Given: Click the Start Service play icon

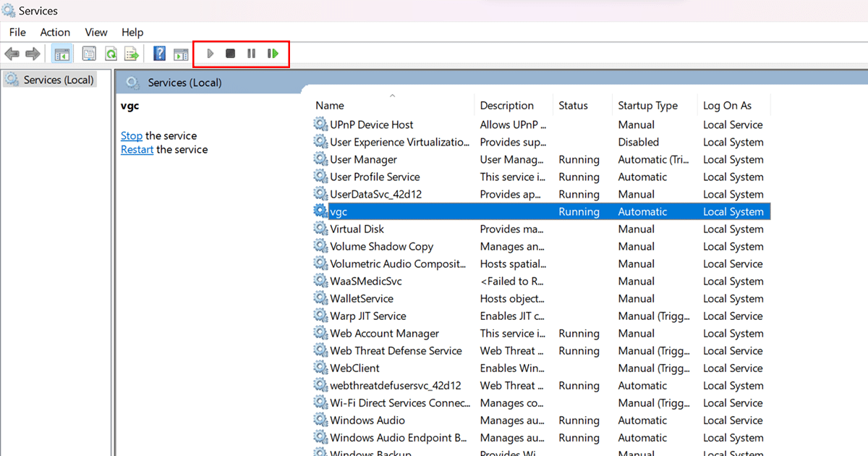Looking at the screenshot, I should tap(210, 54).
